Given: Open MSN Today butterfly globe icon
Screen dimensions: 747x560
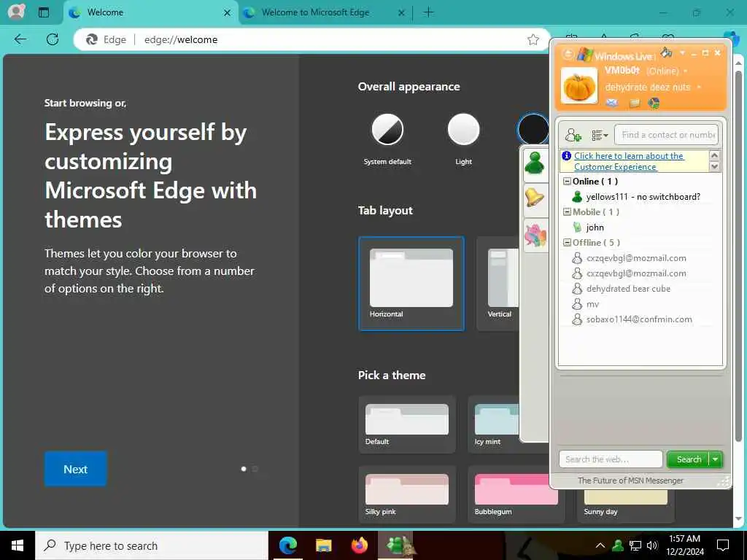Looking at the screenshot, I should pos(654,103).
